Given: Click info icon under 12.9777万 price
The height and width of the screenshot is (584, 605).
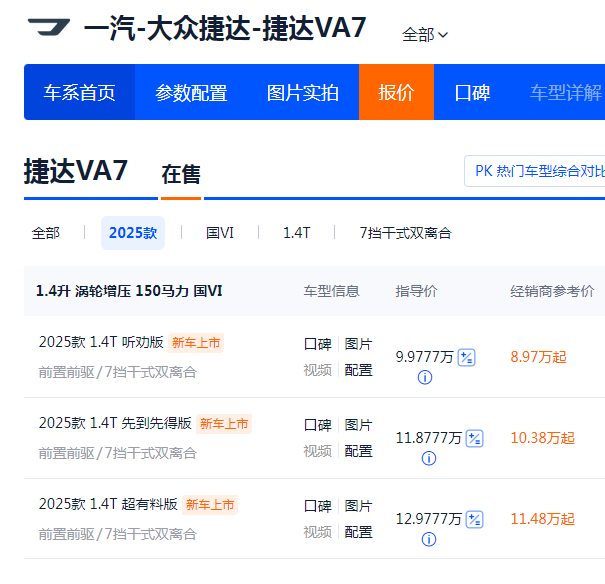Looking at the screenshot, I should click(429, 540).
